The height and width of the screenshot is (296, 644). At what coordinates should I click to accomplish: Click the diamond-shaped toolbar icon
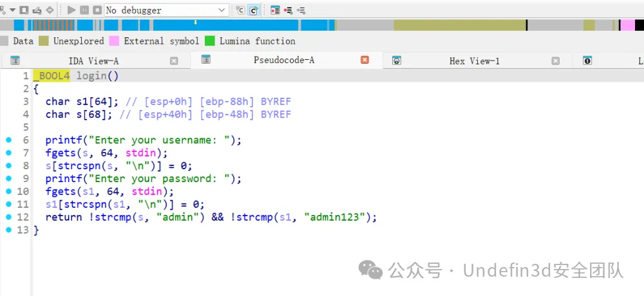50,10
